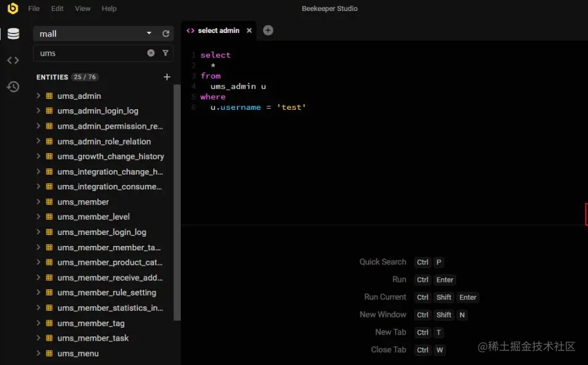This screenshot has width=588, height=365.
Task: Click the ums_member table icon
Action: pyautogui.click(x=49, y=201)
